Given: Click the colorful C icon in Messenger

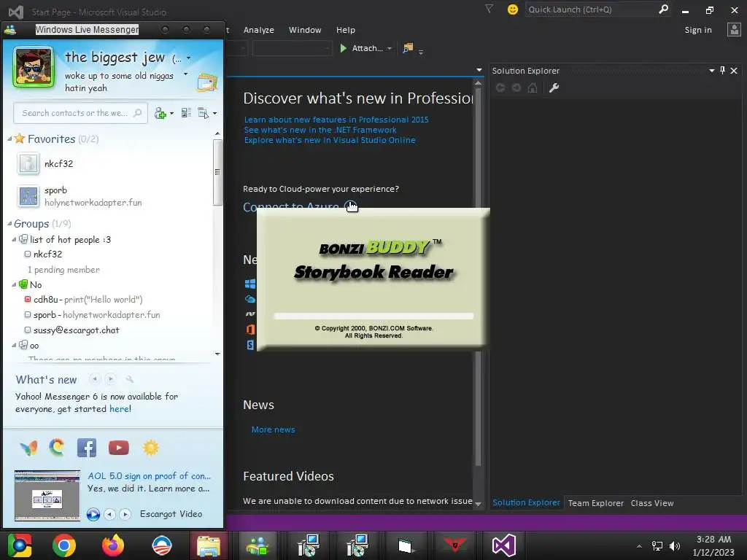Looking at the screenshot, I should tap(57, 447).
